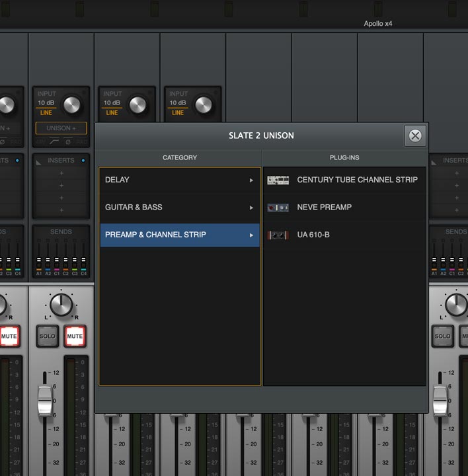Image resolution: width=468 pixels, height=476 pixels.
Task: Toggle LINE input on the highlighted Unison channel
Action: tap(46, 112)
